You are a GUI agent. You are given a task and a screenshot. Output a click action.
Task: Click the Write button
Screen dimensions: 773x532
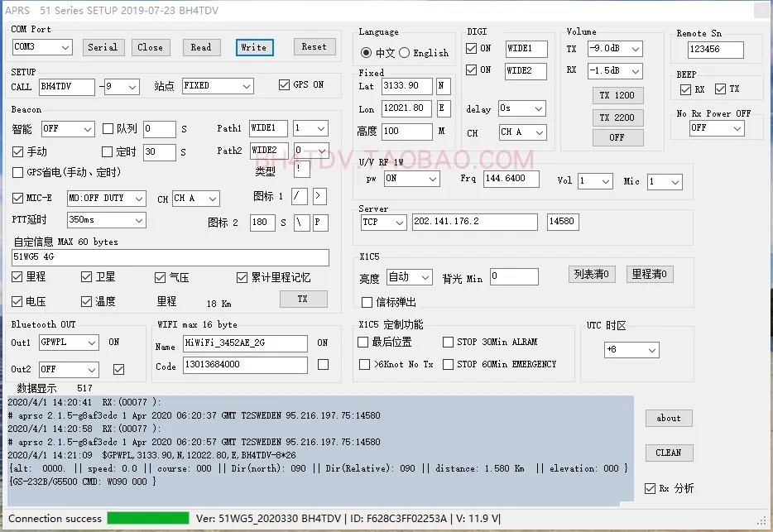[x=254, y=47]
